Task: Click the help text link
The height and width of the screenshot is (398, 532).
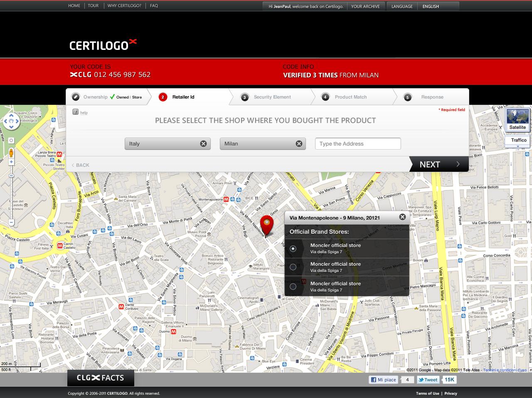Action: tap(84, 113)
